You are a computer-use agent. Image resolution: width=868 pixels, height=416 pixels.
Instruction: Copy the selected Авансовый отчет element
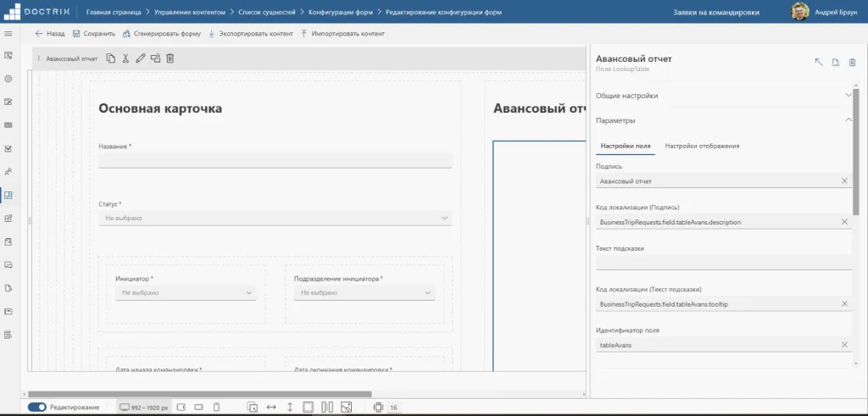(x=111, y=58)
